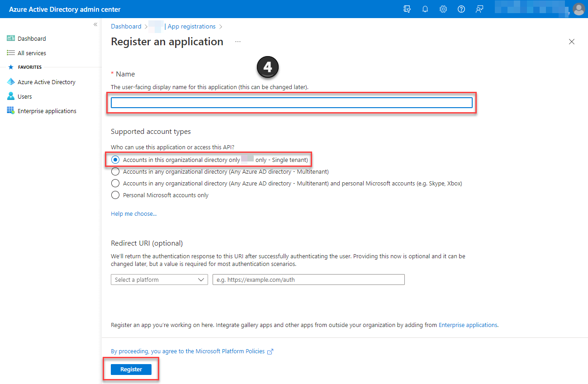Open the Enterprise applications inline link
This screenshot has width=588, height=384.
click(468, 325)
